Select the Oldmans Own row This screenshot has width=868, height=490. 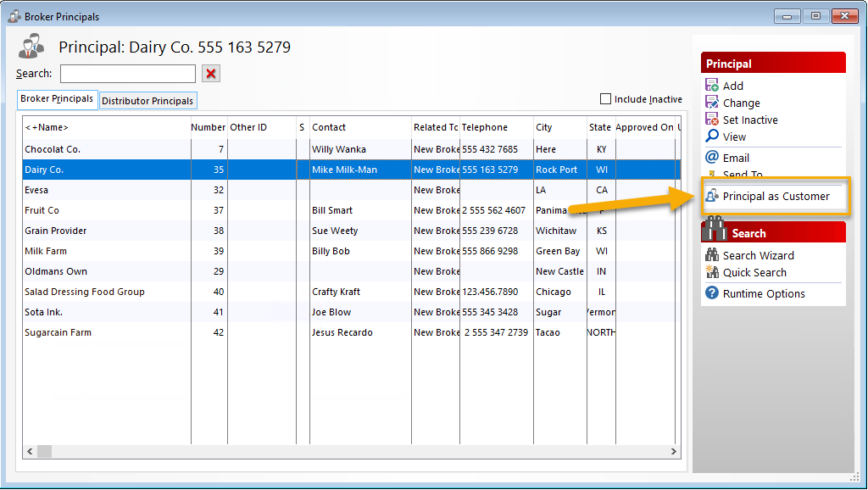(x=352, y=272)
